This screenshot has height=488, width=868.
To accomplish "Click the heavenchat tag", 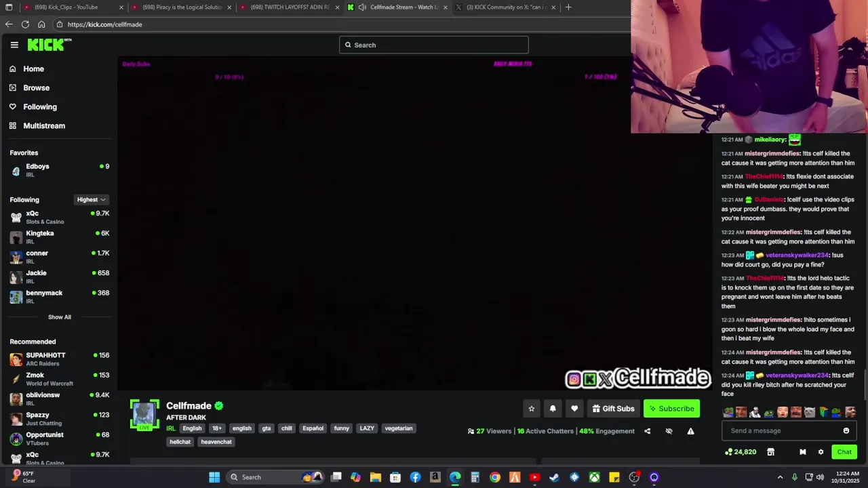I will point(216,442).
